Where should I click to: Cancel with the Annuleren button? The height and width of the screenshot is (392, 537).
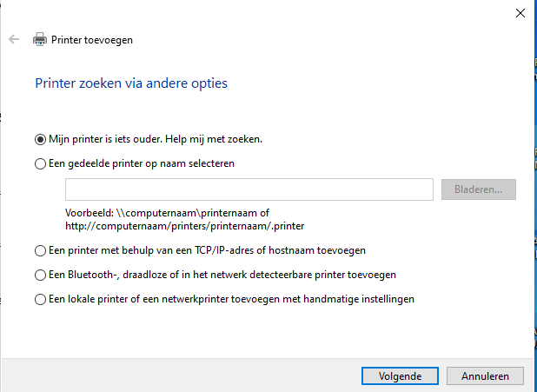[x=485, y=376]
